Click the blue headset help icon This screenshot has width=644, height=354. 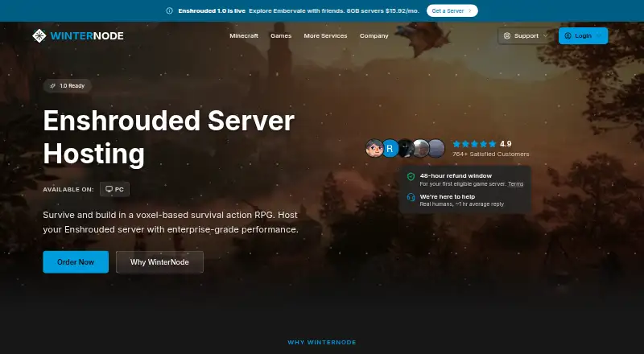[411, 197]
